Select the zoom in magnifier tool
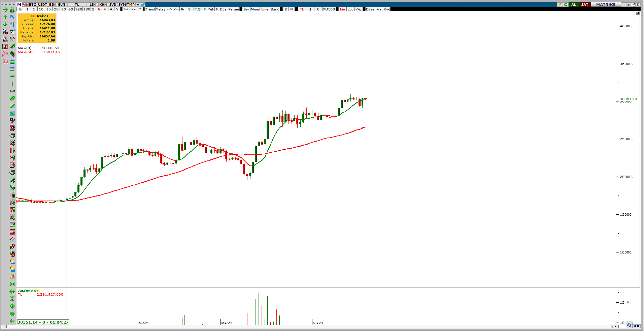 point(5,32)
